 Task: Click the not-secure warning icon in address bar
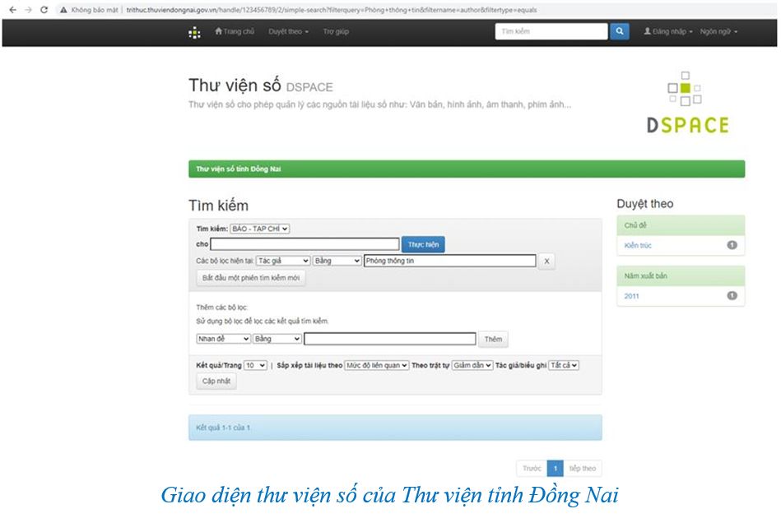click(63, 9)
